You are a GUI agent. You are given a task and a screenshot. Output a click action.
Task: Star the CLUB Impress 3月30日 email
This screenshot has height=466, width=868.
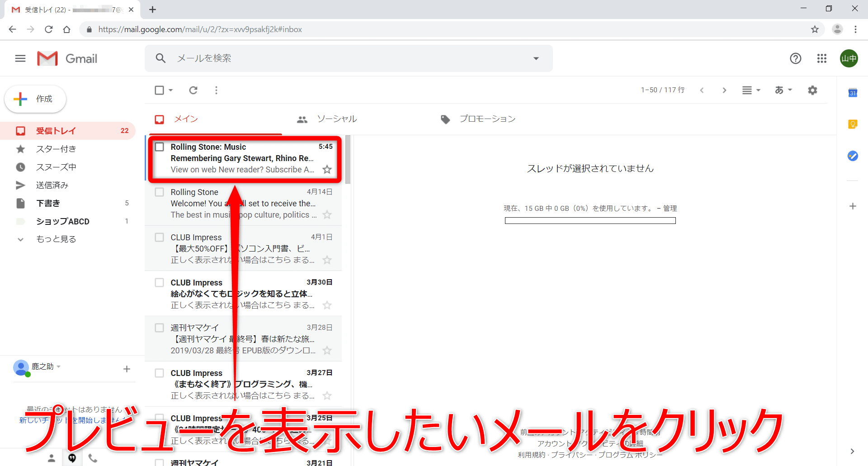(327, 305)
